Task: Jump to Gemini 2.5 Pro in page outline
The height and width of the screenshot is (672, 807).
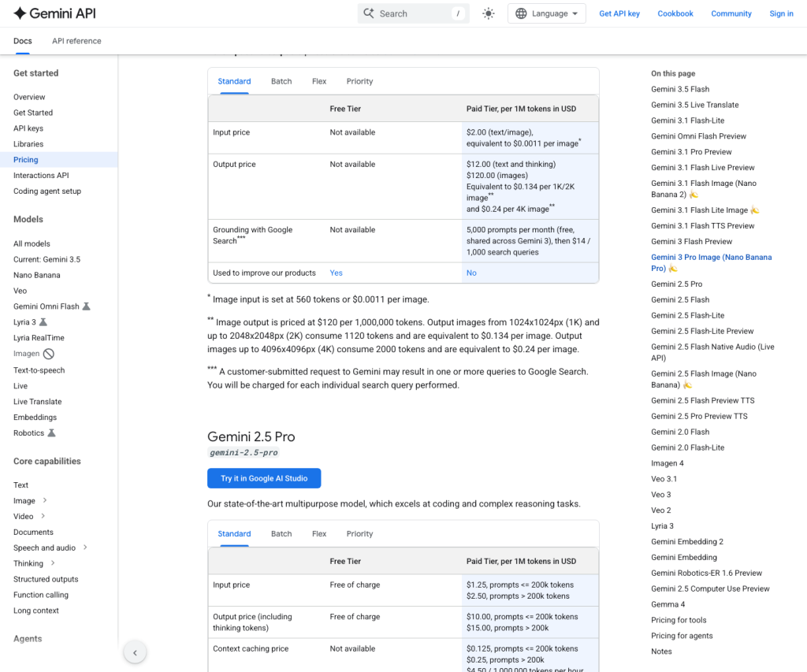Action: pos(676,284)
